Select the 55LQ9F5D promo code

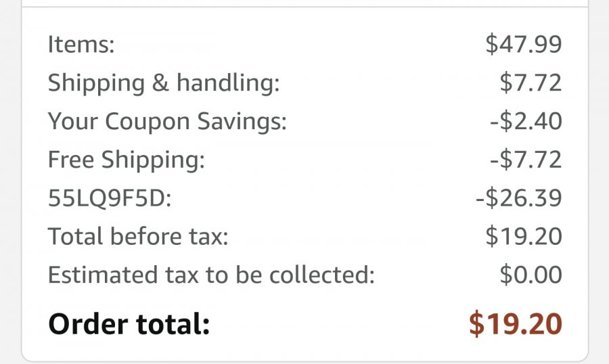click(110, 198)
